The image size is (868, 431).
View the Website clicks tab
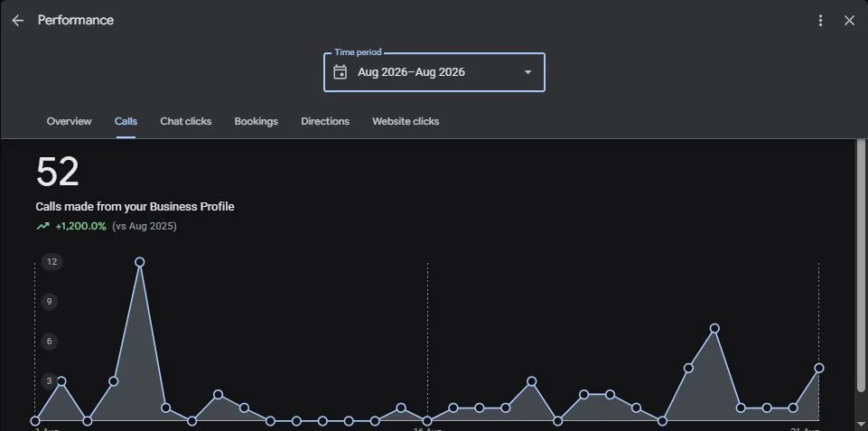click(x=406, y=121)
